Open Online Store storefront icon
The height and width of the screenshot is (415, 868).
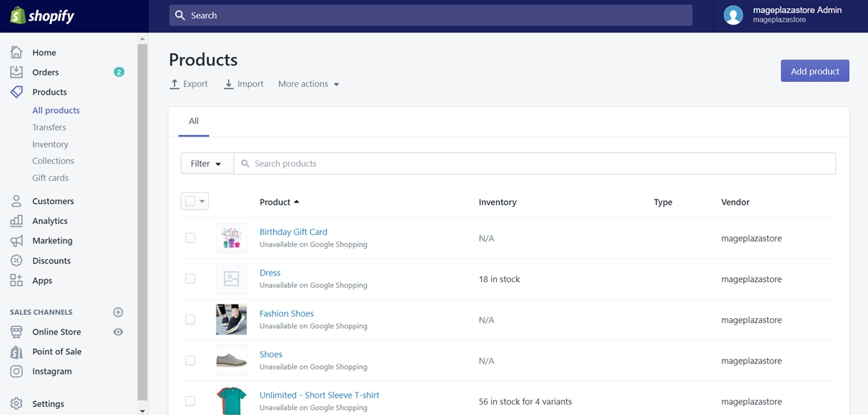tap(17, 332)
